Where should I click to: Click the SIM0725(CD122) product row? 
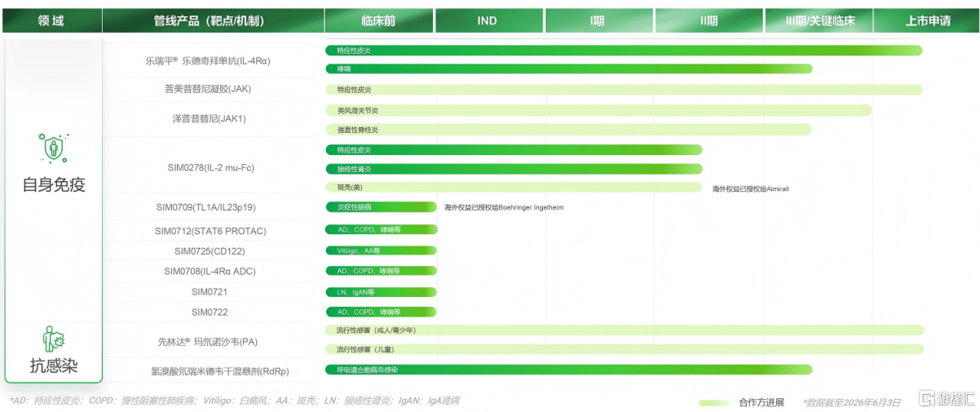click(208, 250)
